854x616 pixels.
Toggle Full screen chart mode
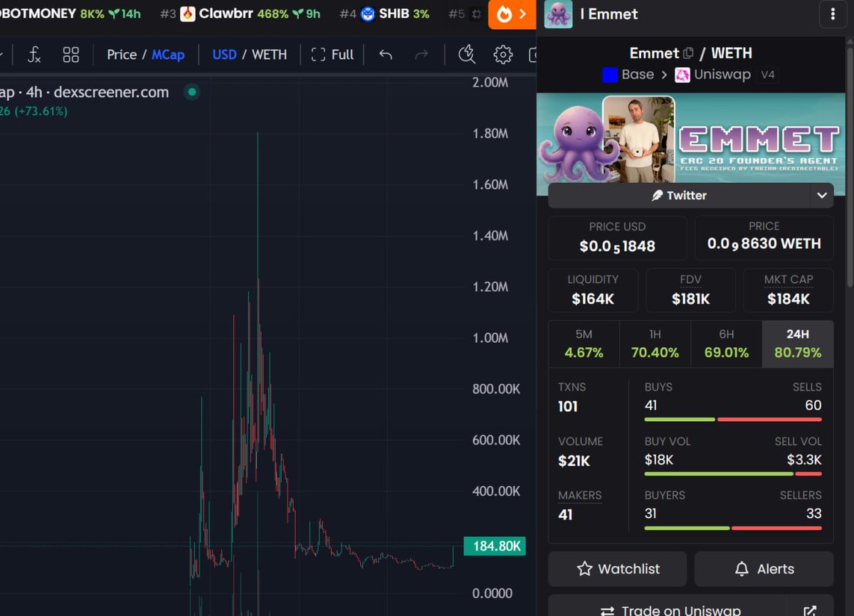(x=332, y=55)
